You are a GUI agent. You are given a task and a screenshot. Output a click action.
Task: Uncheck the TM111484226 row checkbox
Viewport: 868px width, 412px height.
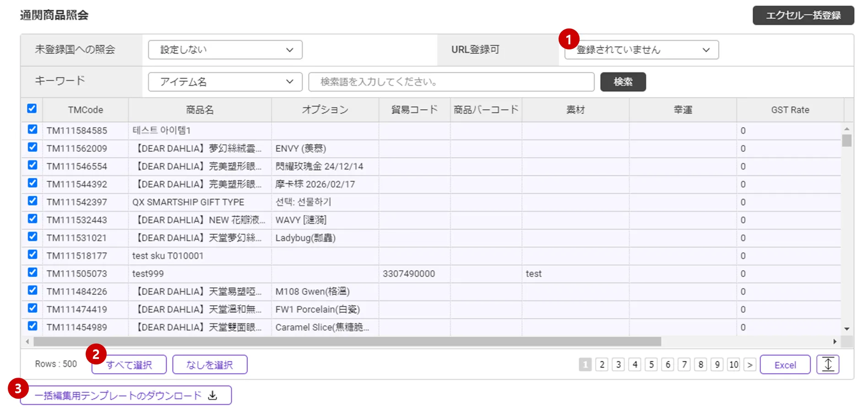(x=32, y=290)
